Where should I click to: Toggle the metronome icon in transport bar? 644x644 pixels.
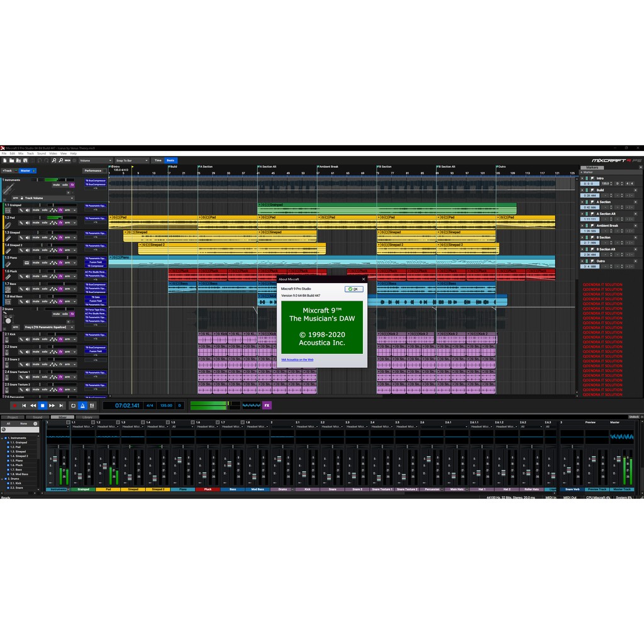[82, 406]
